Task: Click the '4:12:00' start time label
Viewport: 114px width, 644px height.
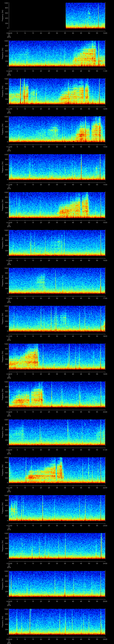Action: tap(9, 147)
